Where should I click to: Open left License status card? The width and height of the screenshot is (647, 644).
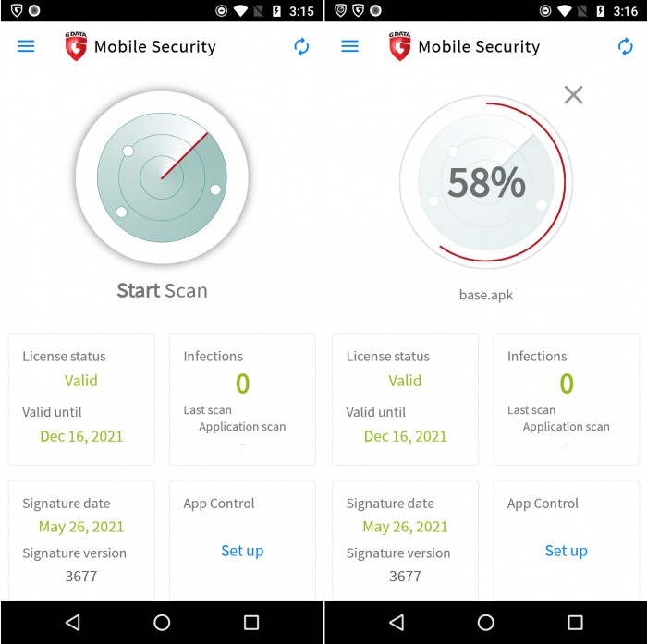click(x=81, y=399)
